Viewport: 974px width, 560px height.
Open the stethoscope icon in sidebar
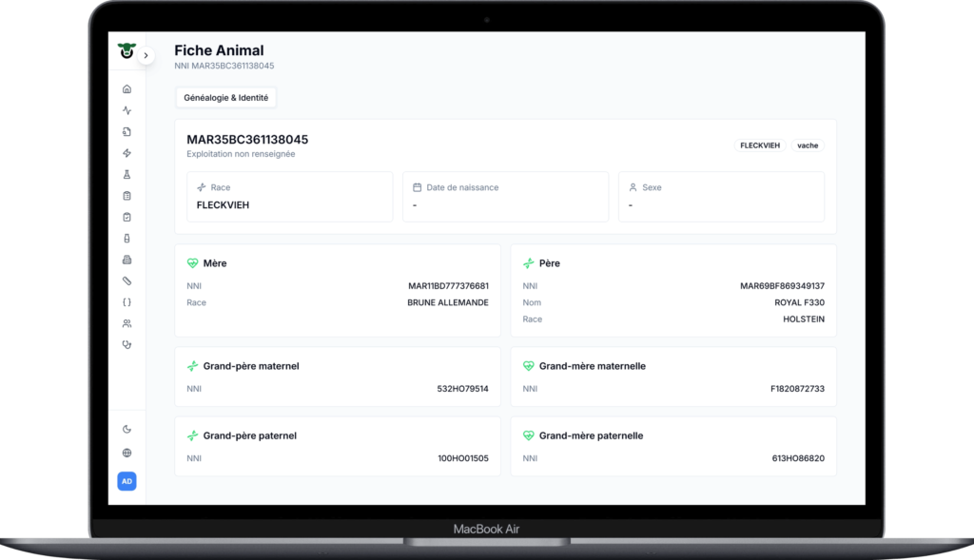tap(127, 345)
